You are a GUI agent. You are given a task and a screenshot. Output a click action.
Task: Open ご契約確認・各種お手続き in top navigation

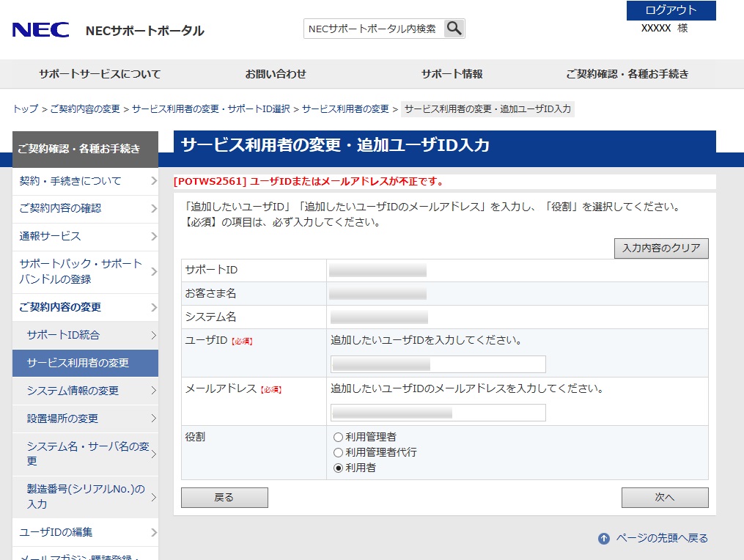pyautogui.click(x=627, y=74)
